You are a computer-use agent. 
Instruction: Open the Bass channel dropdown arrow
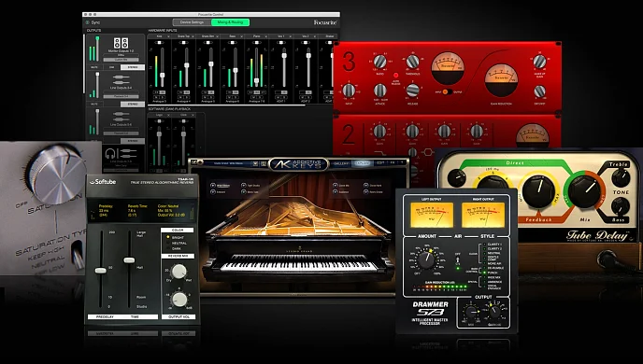click(241, 36)
